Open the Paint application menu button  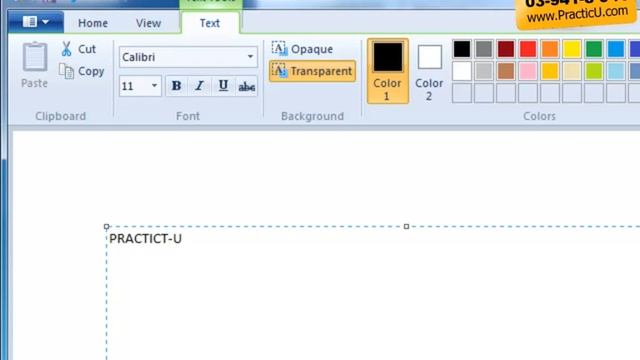coord(36,22)
